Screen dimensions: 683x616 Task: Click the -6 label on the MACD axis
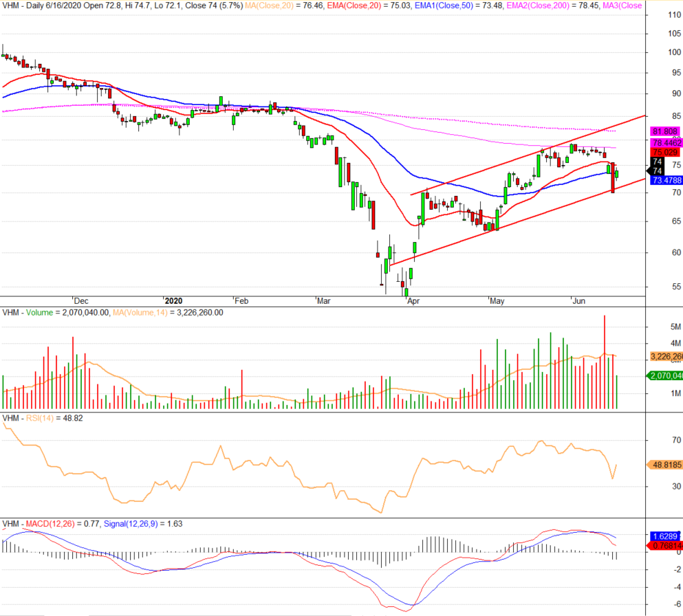pyautogui.click(x=677, y=604)
